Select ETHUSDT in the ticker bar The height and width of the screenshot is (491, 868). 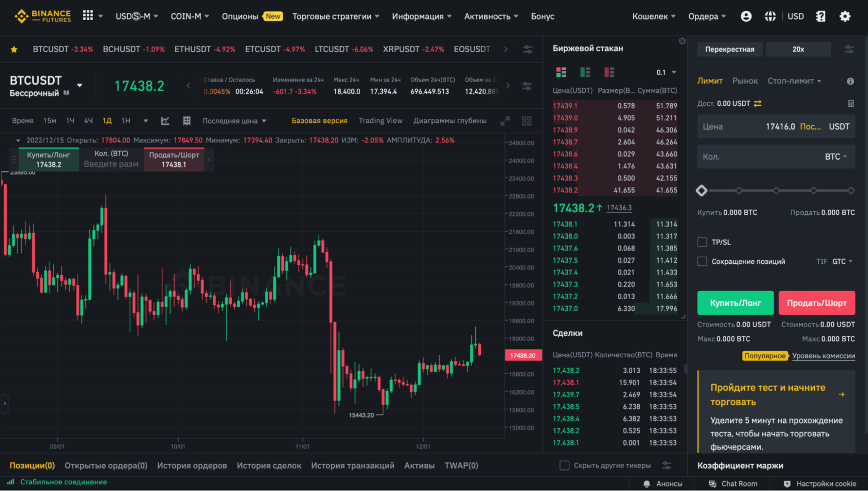205,49
